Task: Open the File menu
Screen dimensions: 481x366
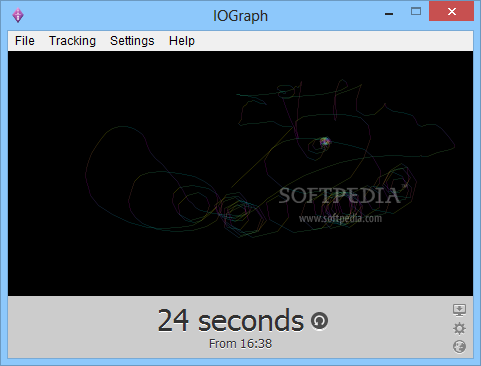Action: (x=25, y=41)
